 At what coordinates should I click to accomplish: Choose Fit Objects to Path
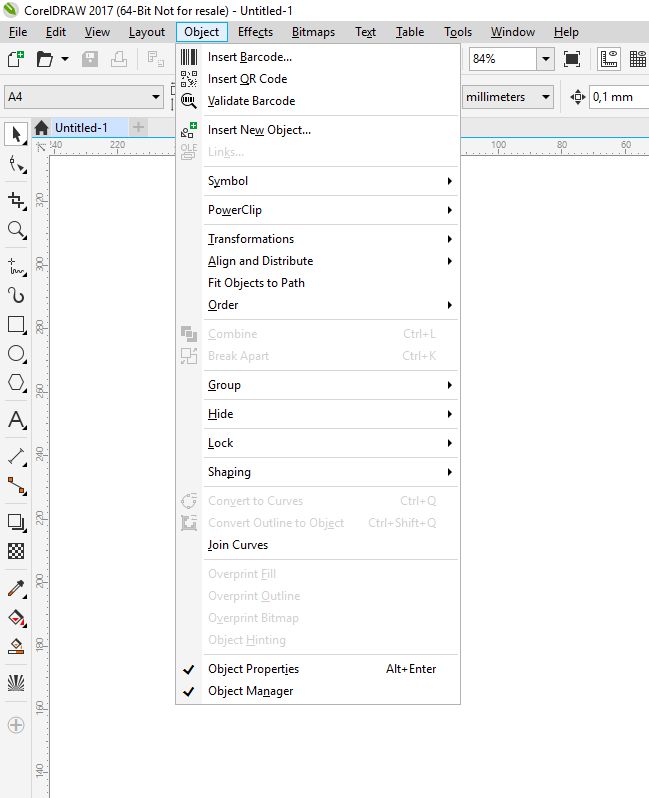click(x=318, y=282)
